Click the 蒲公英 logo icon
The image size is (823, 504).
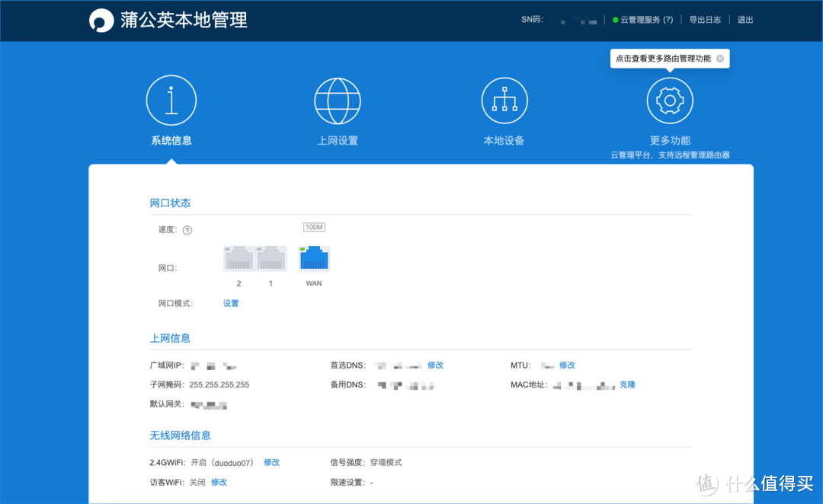click(101, 20)
